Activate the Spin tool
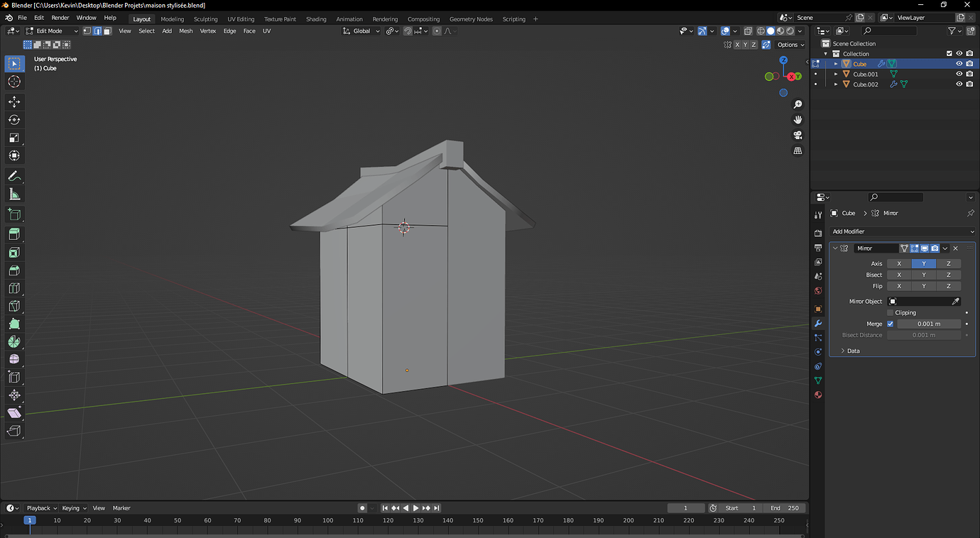The image size is (980, 538). 14,341
